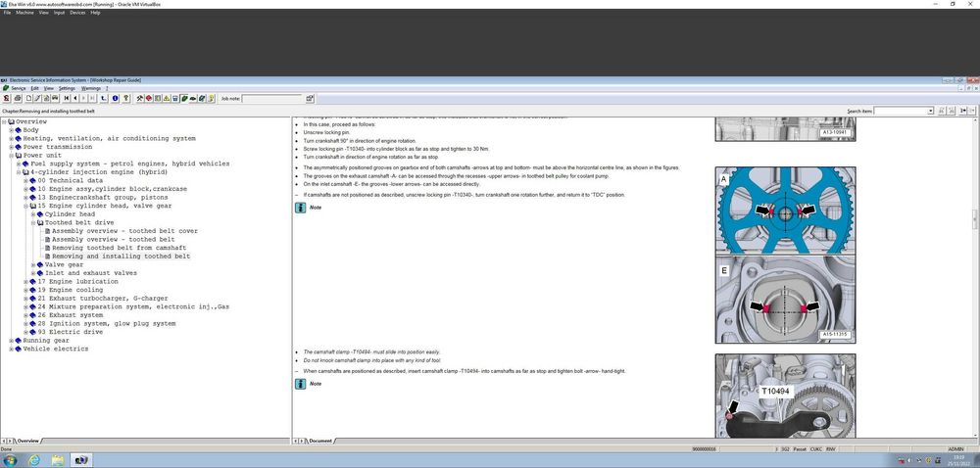Expand the Power transmission node
Viewport: 980px width, 468px height.
point(11,147)
